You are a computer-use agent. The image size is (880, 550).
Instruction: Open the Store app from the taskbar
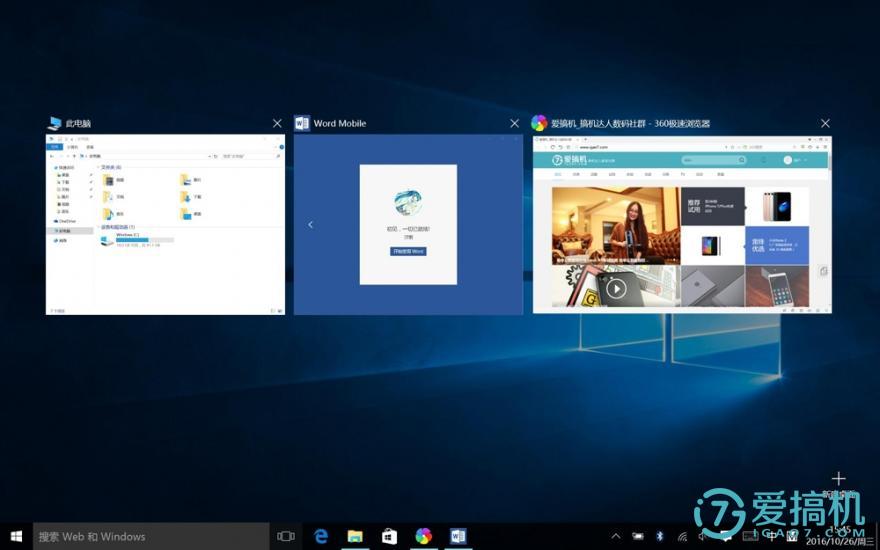click(389, 537)
